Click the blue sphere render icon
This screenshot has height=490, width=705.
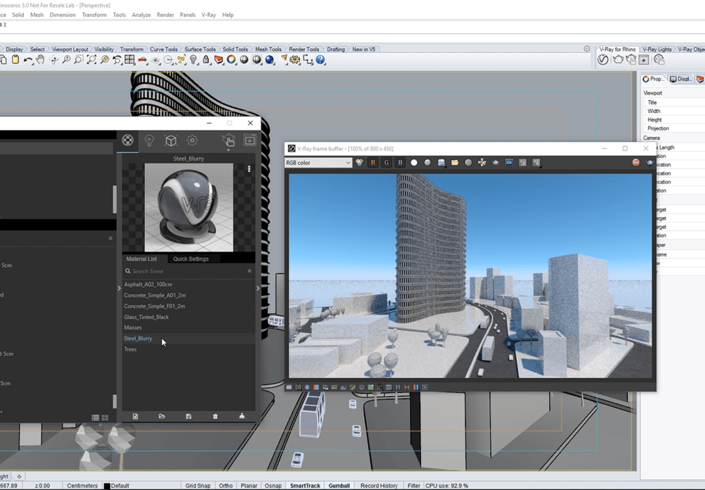[269, 60]
